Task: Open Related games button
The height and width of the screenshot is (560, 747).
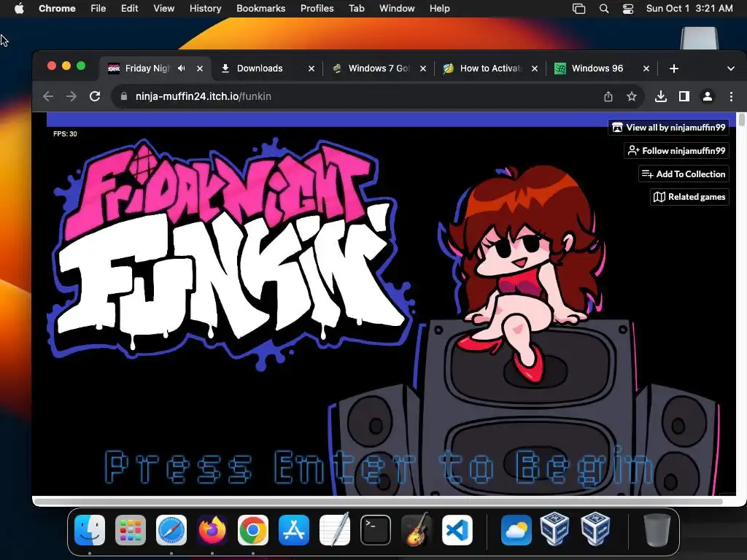Action: click(x=689, y=197)
